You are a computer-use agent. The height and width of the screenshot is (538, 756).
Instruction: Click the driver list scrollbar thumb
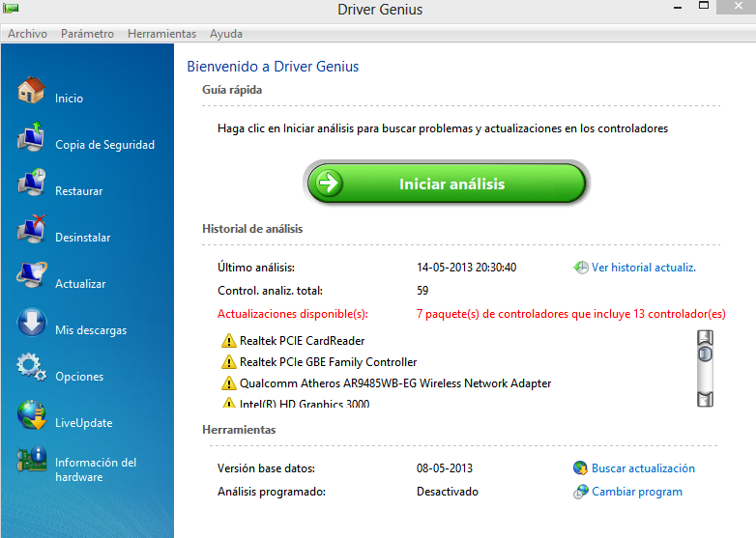click(x=705, y=354)
